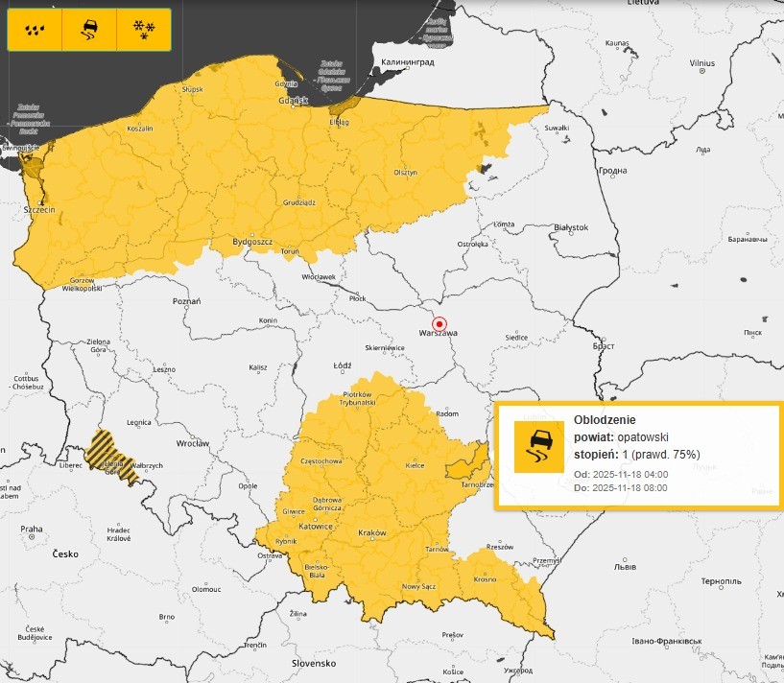The height and width of the screenshot is (683, 784).
Task: Click the Kielce city label
Action: point(416,465)
